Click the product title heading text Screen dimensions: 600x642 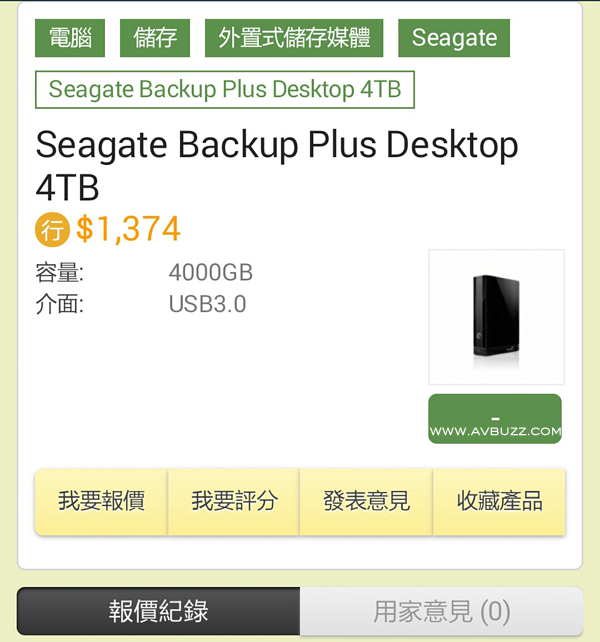pyautogui.click(x=277, y=166)
